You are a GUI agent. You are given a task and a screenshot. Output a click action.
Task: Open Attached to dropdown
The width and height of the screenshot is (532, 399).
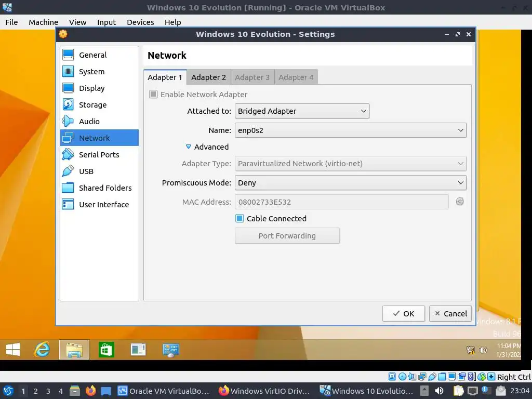[302, 111]
